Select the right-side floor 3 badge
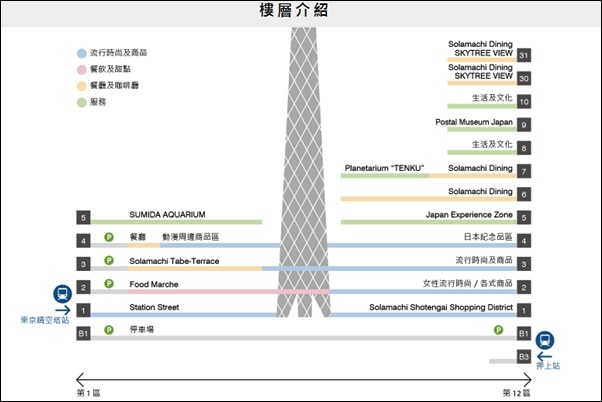 coord(524,264)
